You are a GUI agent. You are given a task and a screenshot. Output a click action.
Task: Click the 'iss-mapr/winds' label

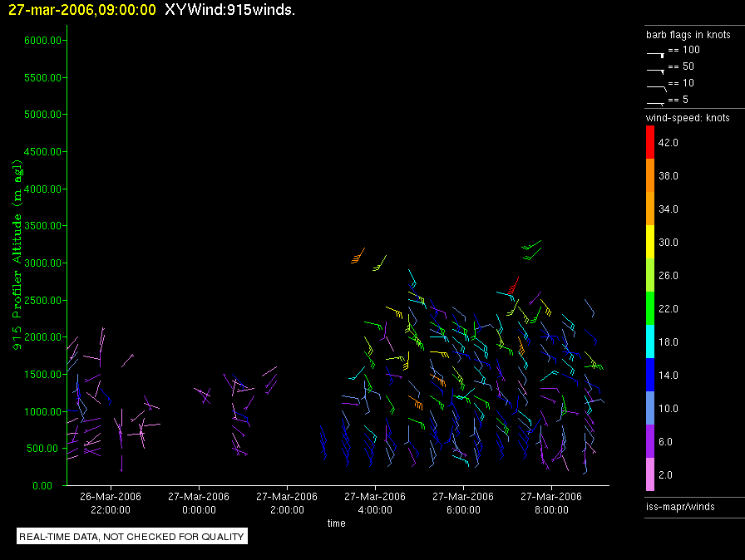coord(680,506)
